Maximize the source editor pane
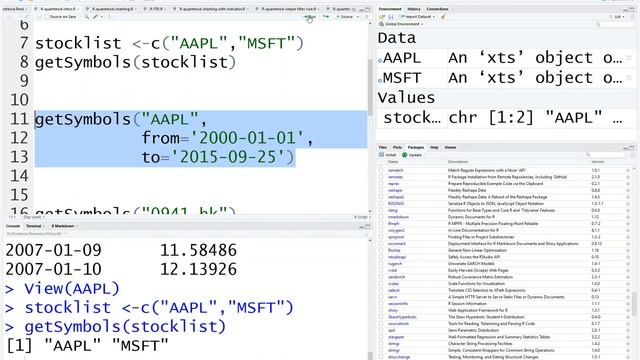 pyautogui.click(x=368, y=9)
